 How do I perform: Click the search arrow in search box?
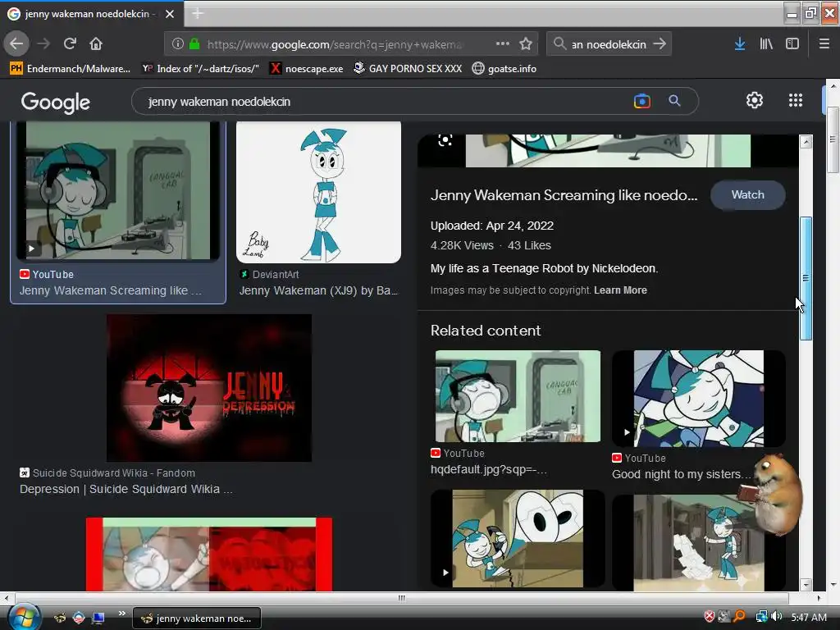tap(660, 44)
